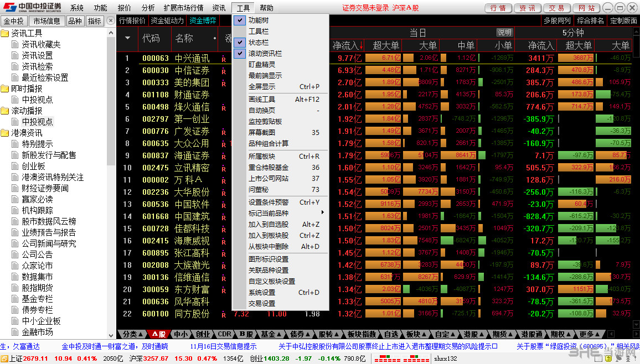Click the R marker beside 中兴通讯
The image size is (640, 364).
(x=224, y=60)
